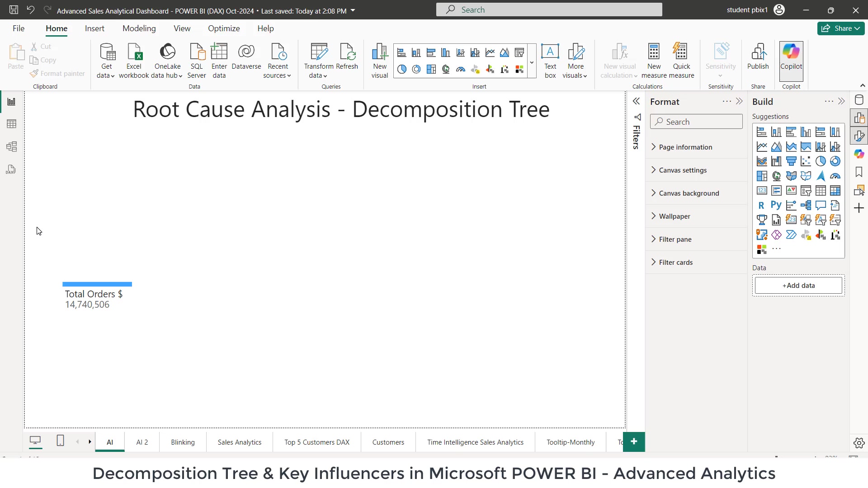Image resolution: width=868 pixels, height=488 pixels.
Task: Click the Save icon in title bar
Action: pos(14,9)
